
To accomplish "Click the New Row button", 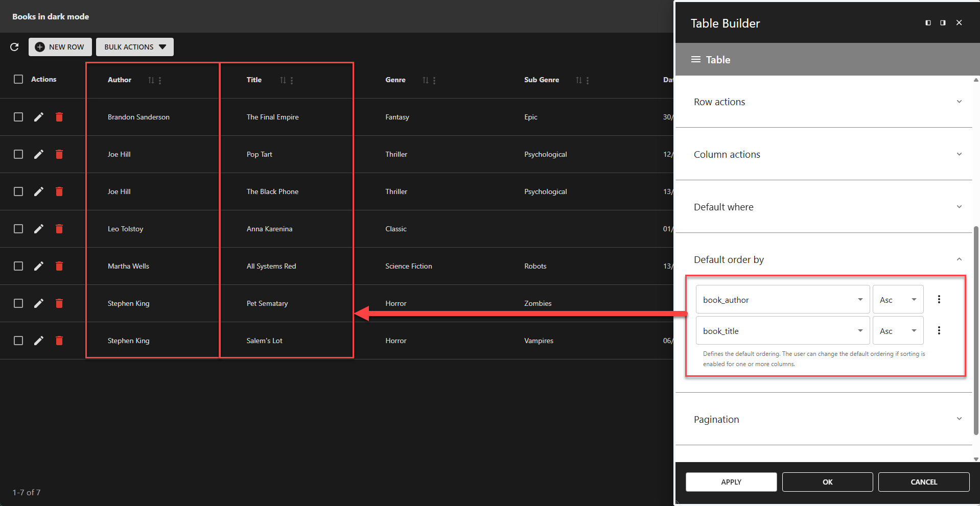I will [x=60, y=47].
